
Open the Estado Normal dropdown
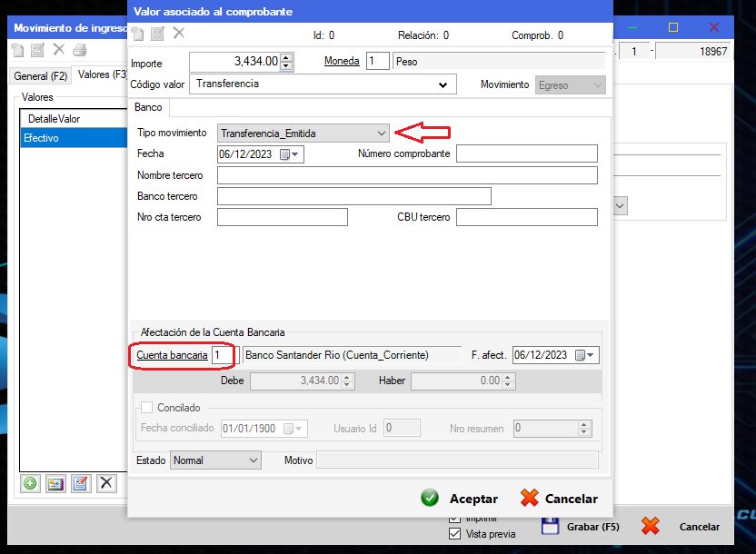tap(254, 460)
